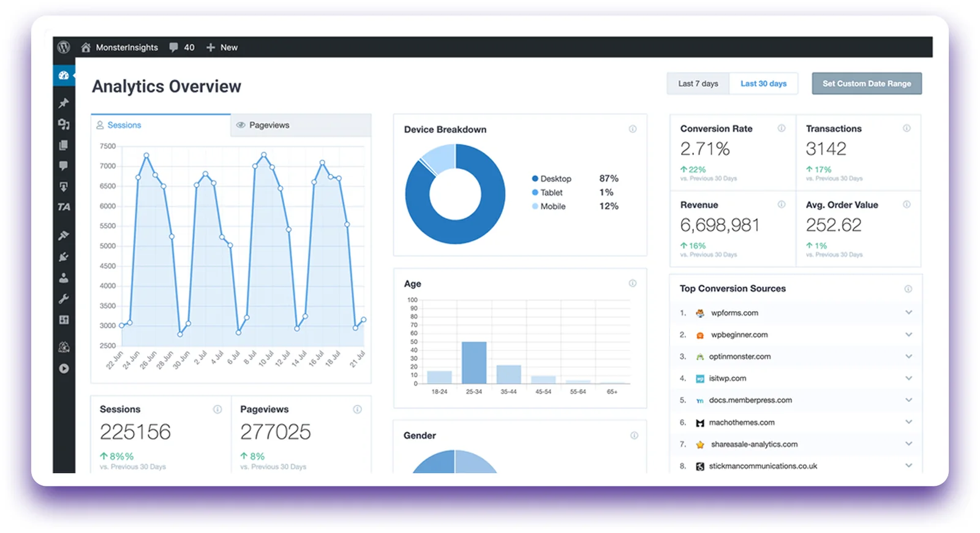980x533 pixels.
Task: Open the Users icon in sidebar
Action: pos(64,278)
